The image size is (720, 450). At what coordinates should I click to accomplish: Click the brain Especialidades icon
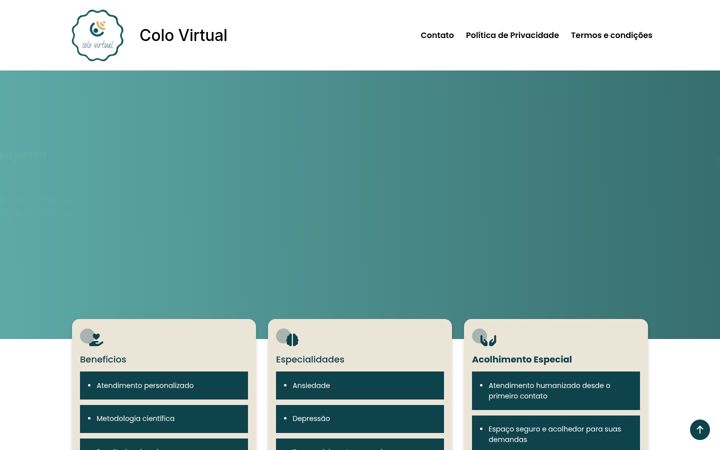click(292, 340)
